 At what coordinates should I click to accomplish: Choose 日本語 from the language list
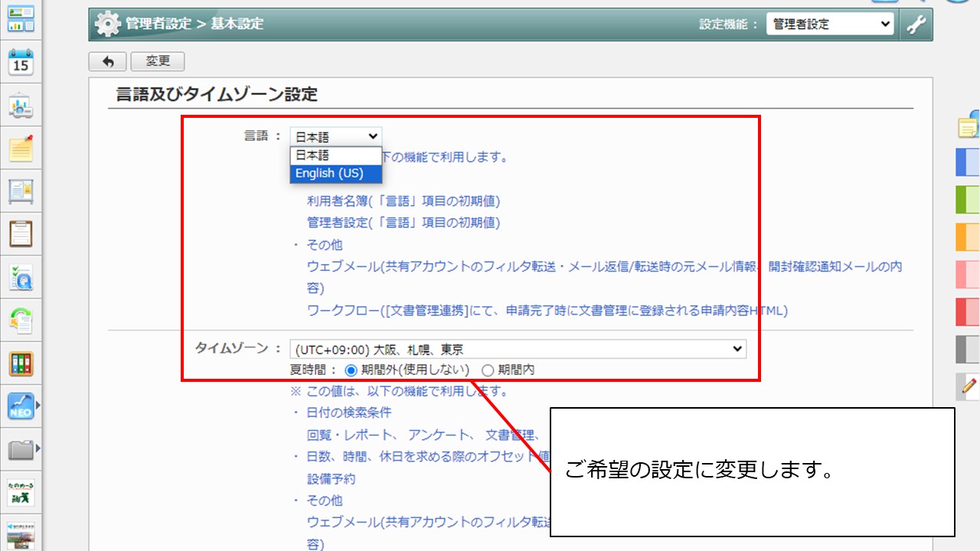(335, 155)
